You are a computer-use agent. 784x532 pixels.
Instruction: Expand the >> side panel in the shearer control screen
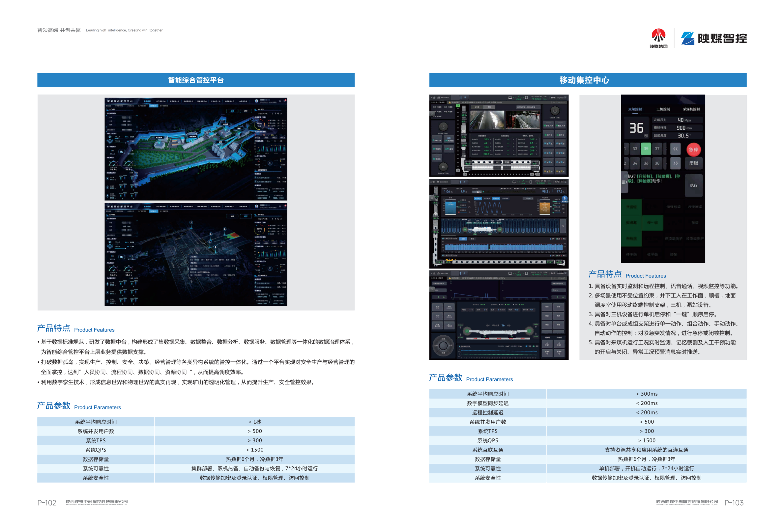(431, 289)
